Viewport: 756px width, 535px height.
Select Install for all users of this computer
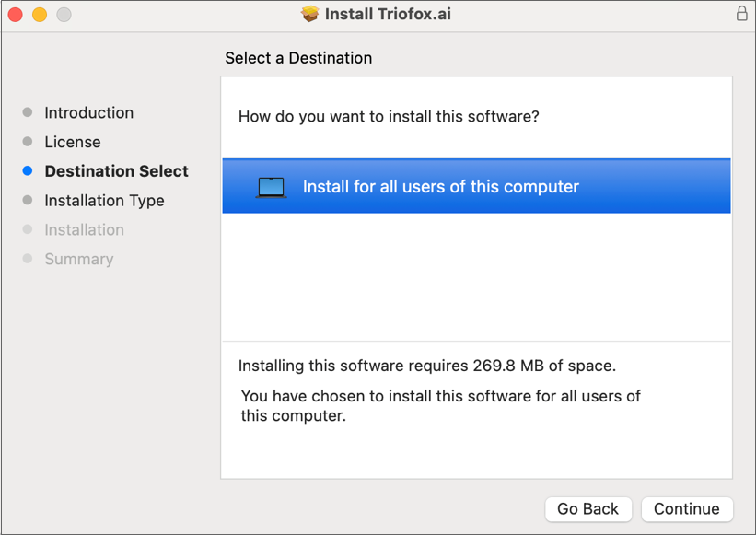(476, 186)
